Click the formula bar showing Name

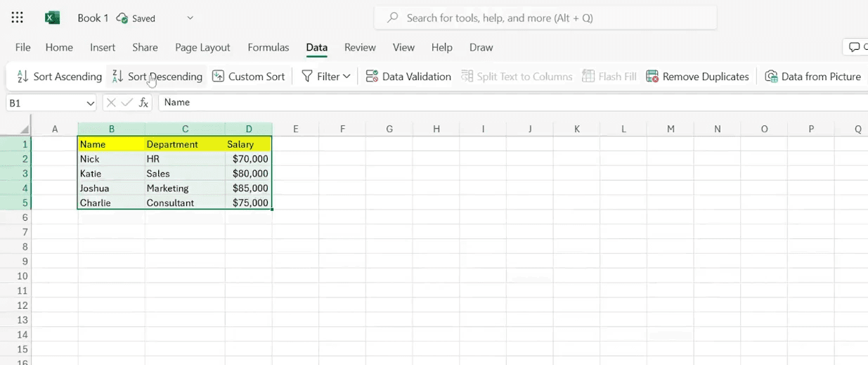pos(513,103)
